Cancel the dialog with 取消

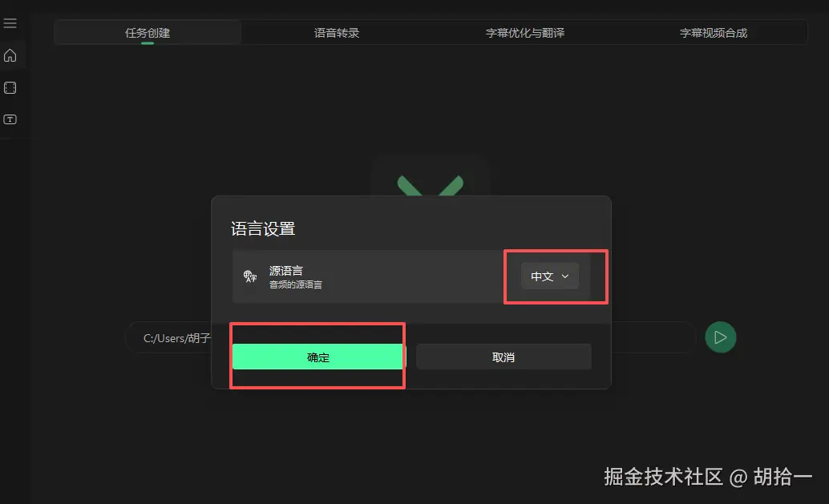tap(503, 357)
